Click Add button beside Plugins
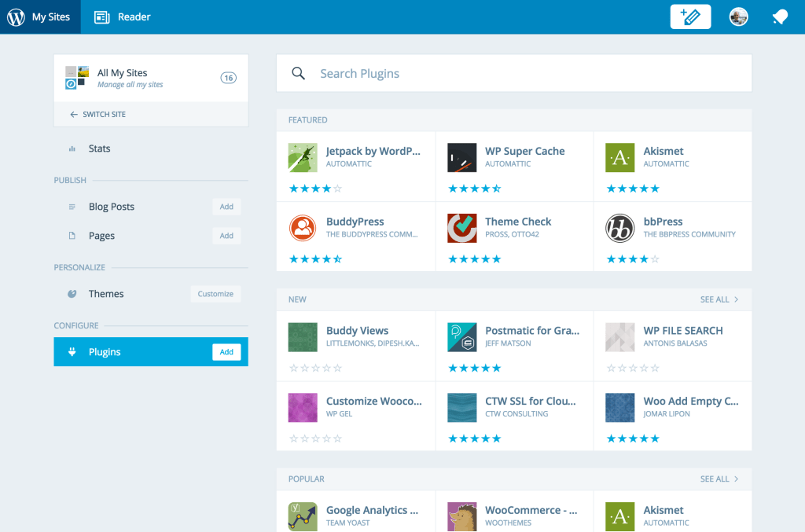Viewport: 805px width, 532px height. pyautogui.click(x=226, y=352)
